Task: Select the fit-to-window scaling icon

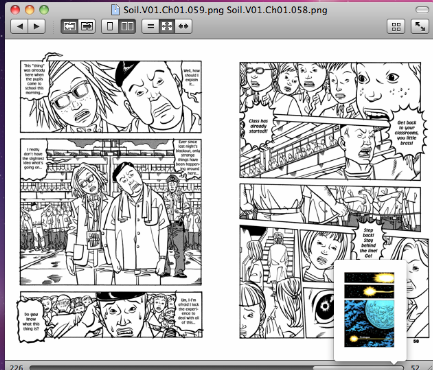Action: 167,26
